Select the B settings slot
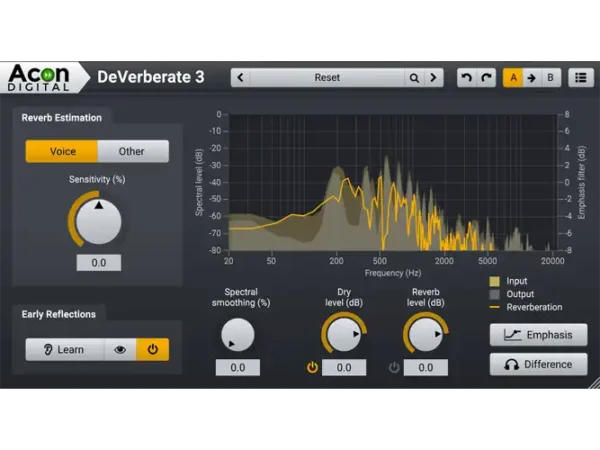Screen dimensions: 600x450 550,78
